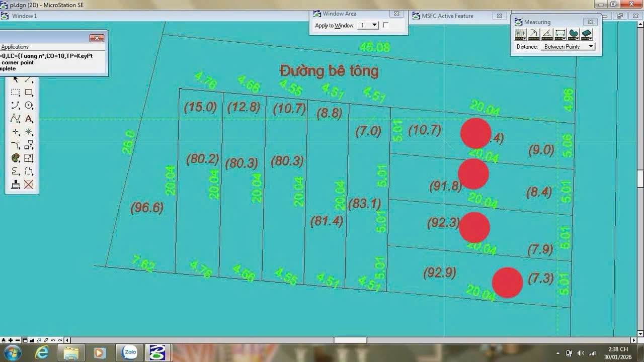
Task: Select the Change Attributes palette tool
Action: [x=16, y=158]
